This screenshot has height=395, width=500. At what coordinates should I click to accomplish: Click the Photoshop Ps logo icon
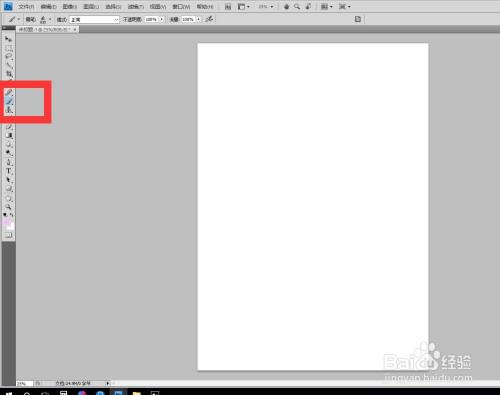click(x=8, y=6)
